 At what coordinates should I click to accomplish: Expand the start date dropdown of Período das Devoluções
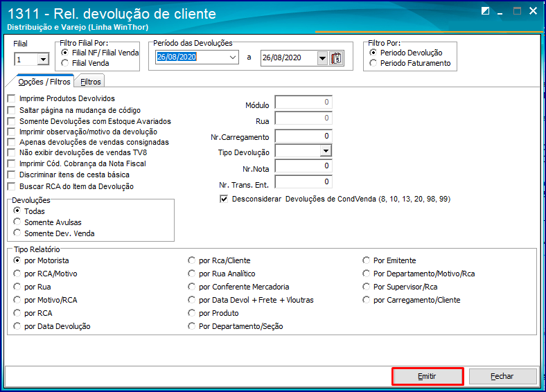[233, 57]
